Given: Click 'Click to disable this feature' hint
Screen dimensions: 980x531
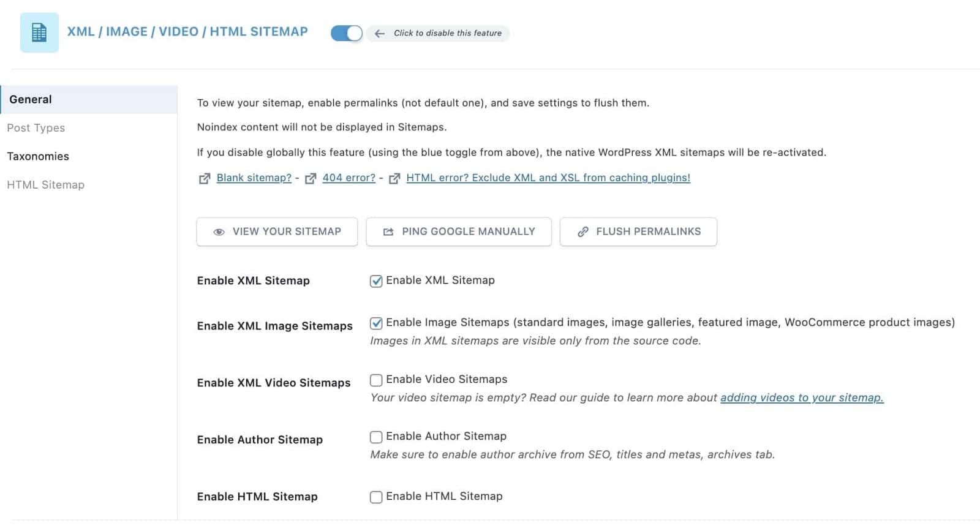Looking at the screenshot, I should pyautogui.click(x=448, y=33).
